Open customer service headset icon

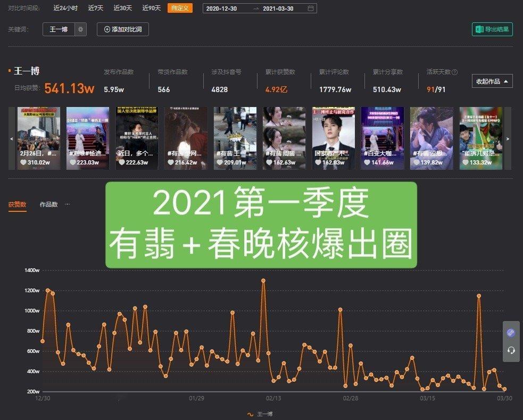[511, 350]
